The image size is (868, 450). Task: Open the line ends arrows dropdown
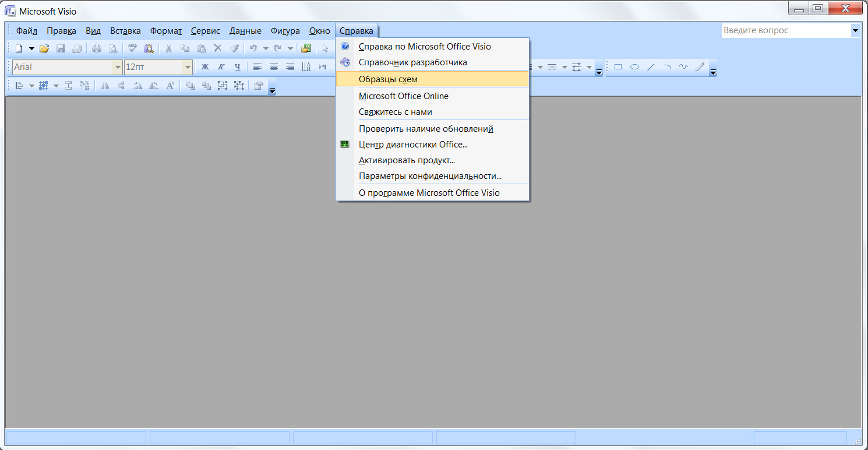(x=589, y=68)
